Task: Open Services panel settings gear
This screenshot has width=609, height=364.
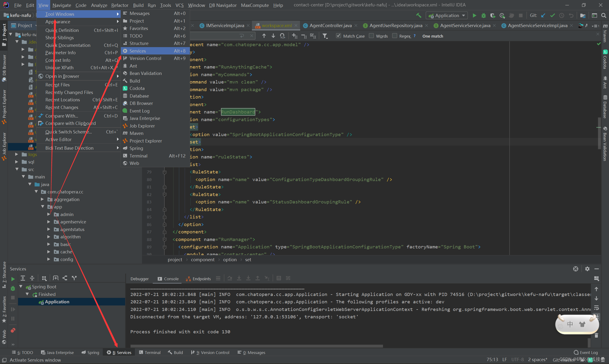Action: tap(587, 269)
